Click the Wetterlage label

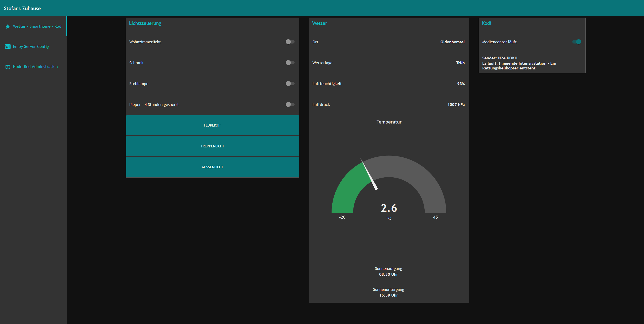point(322,63)
